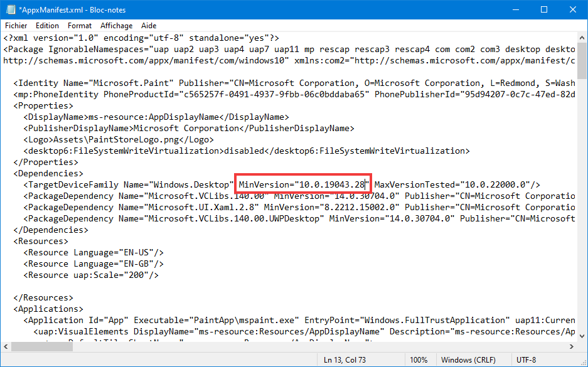Minimize the Bloc-notes window
This screenshot has width=588, height=367.
pyautogui.click(x=515, y=10)
